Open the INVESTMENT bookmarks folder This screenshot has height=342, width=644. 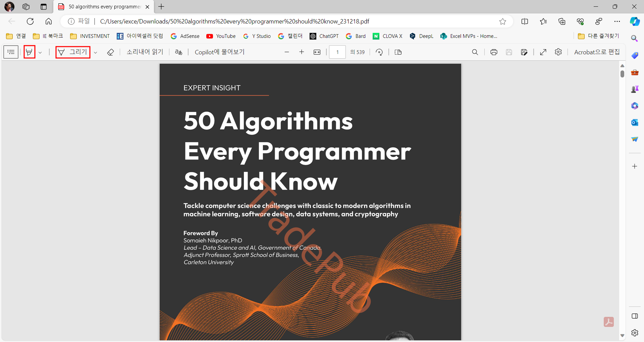90,36
